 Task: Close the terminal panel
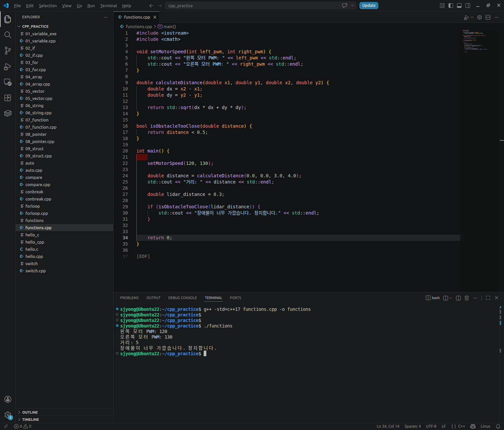click(x=496, y=298)
